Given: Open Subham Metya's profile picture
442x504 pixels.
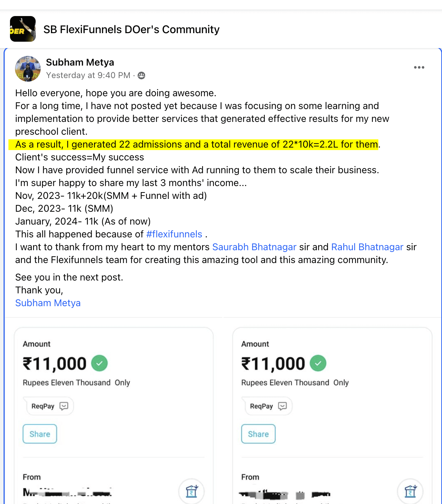Looking at the screenshot, I should pos(28,69).
